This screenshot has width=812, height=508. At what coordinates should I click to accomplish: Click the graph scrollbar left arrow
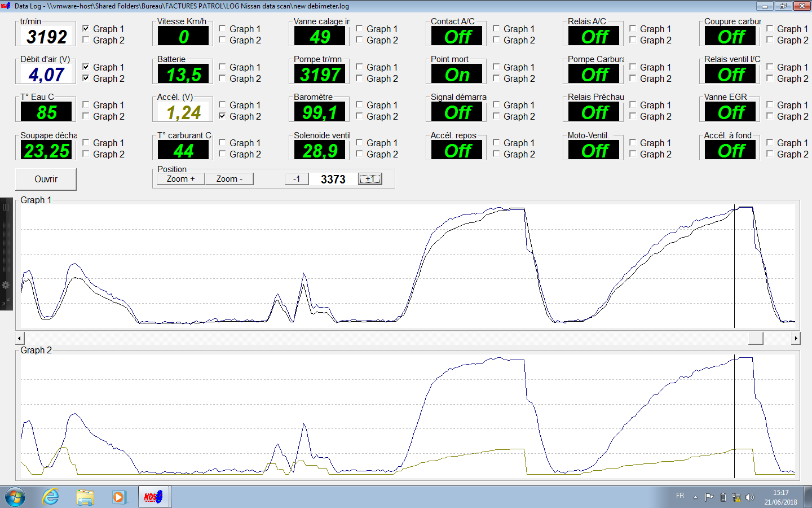20,338
